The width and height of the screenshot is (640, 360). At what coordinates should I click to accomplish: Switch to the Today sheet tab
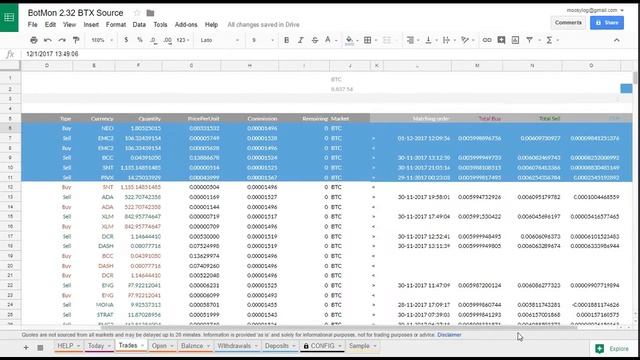click(96, 346)
